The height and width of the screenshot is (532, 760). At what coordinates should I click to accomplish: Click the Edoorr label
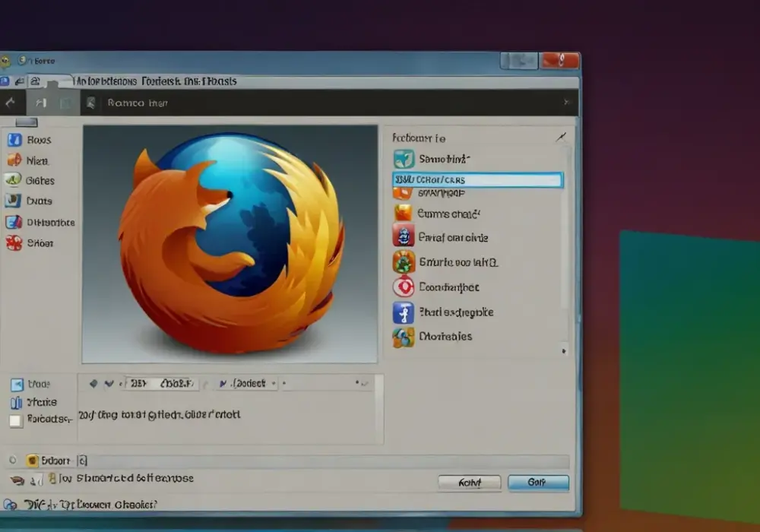(x=55, y=461)
